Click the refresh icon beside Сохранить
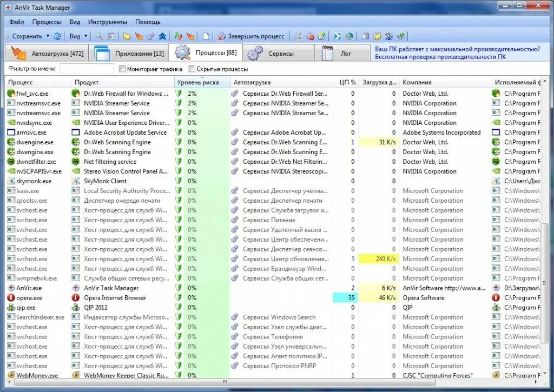Image resolution: width=554 pixels, height=392 pixels. click(57, 36)
